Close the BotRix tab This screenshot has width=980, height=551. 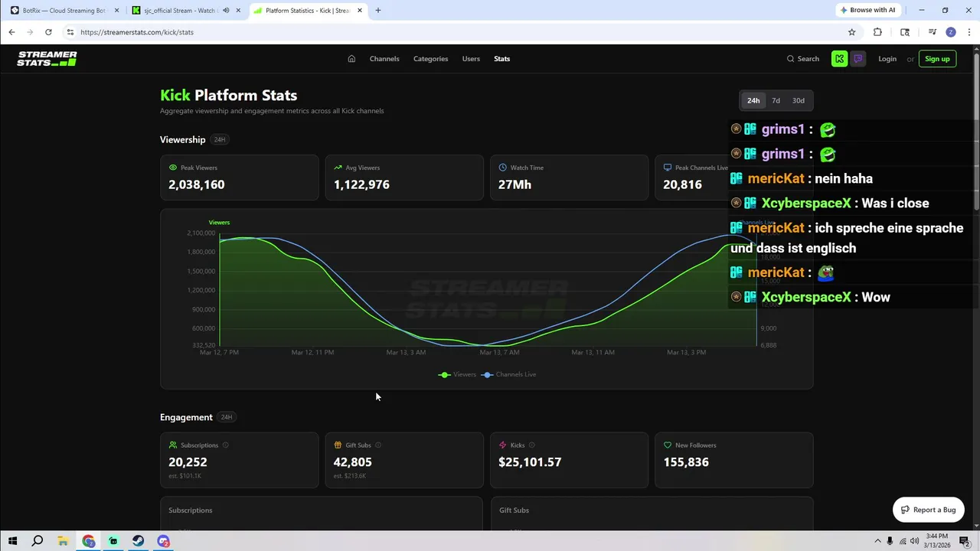[x=116, y=11]
